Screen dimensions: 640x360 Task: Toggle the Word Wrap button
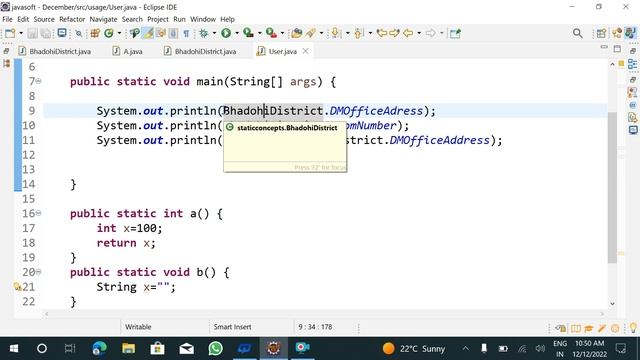point(161,33)
